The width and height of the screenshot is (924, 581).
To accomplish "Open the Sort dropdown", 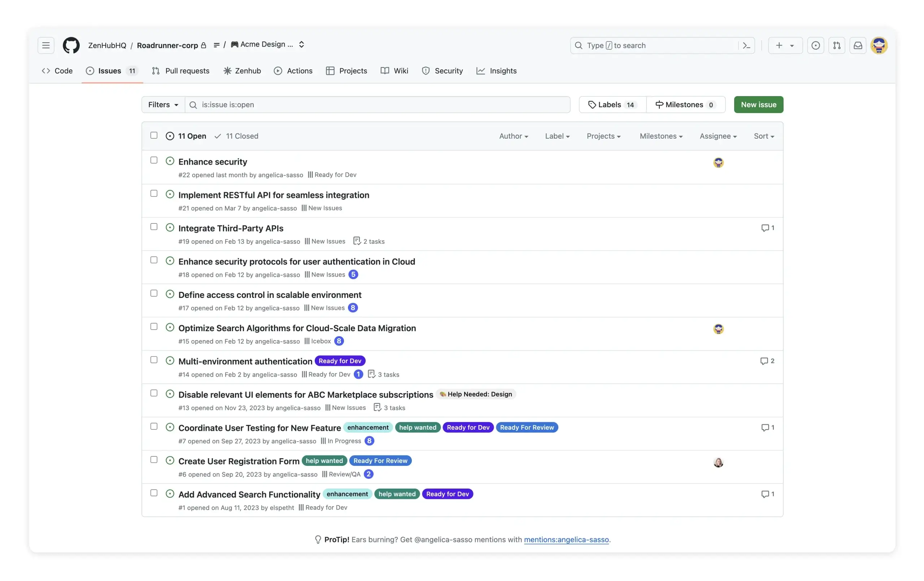I will coord(764,136).
